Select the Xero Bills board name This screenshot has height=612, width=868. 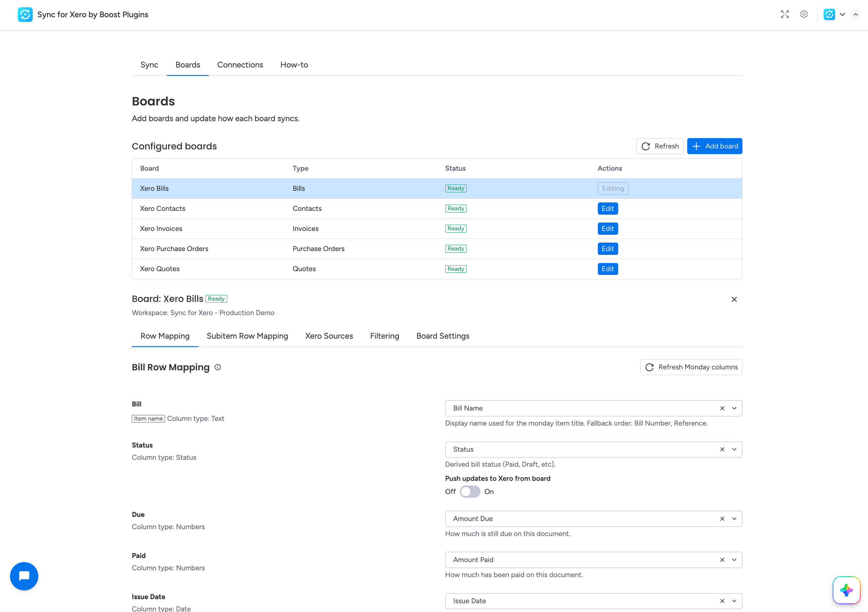pos(154,189)
